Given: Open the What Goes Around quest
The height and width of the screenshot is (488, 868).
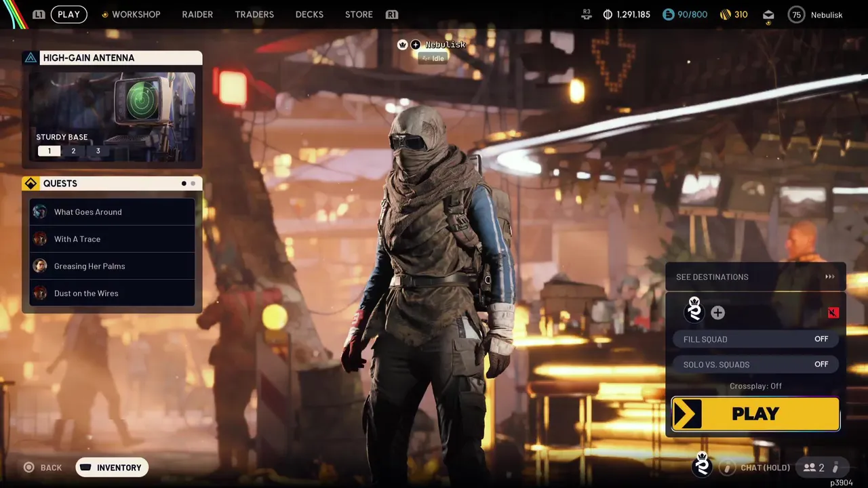Looking at the screenshot, I should (112, 212).
